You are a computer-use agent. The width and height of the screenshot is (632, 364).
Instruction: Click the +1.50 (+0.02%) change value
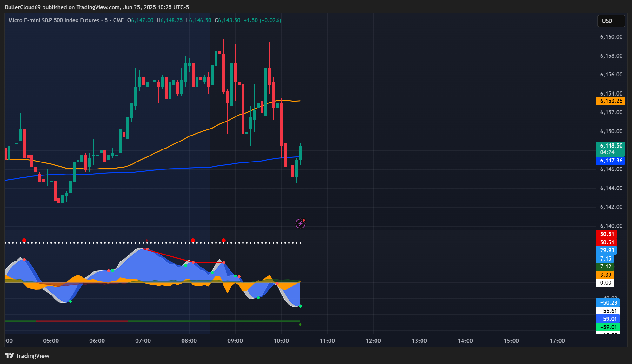262,20
